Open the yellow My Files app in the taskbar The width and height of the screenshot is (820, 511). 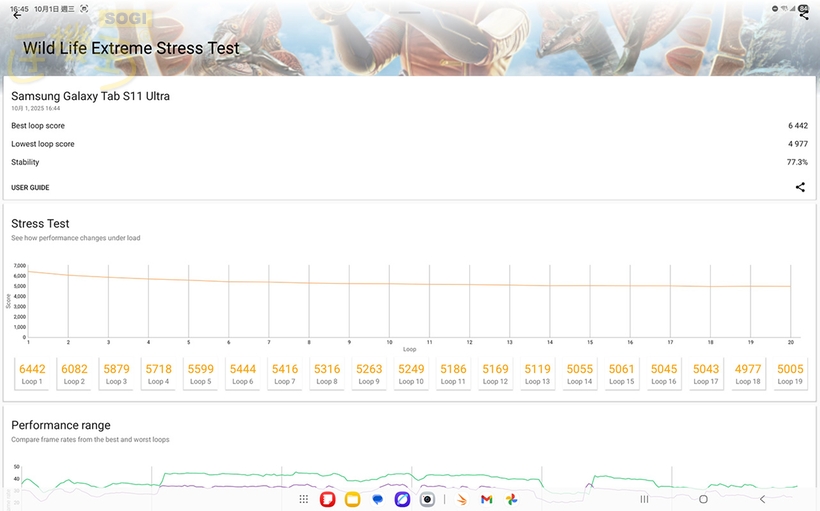pos(352,499)
